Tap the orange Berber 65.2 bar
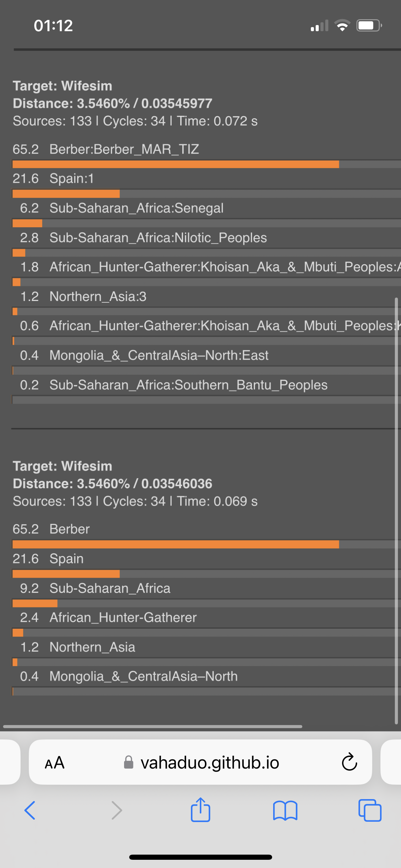The width and height of the screenshot is (401, 868). click(x=175, y=544)
